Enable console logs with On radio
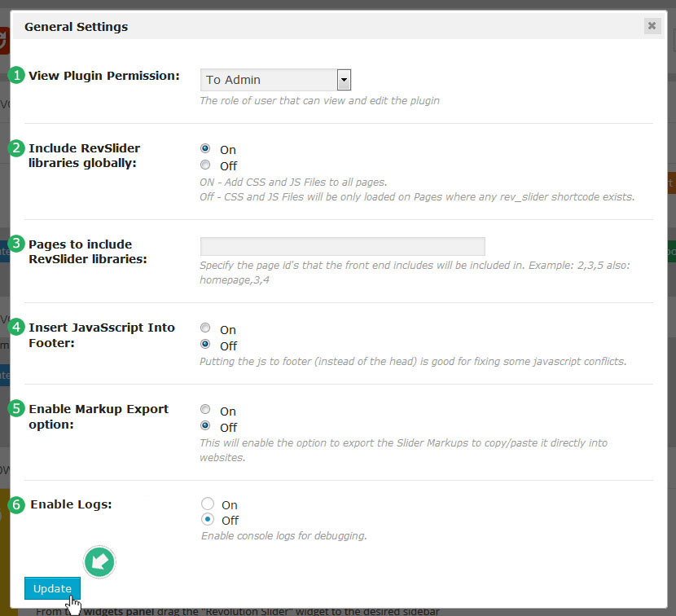The width and height of the screenshot is (676, 616). tap(208, 504)
